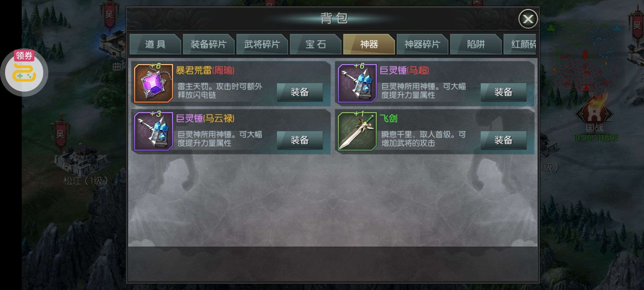Image resolution: width=644 pixels, height=290 pixels.
Task: Tap the 巨灵锤(马云禄) hammer icon
Action: pos(153,131)
